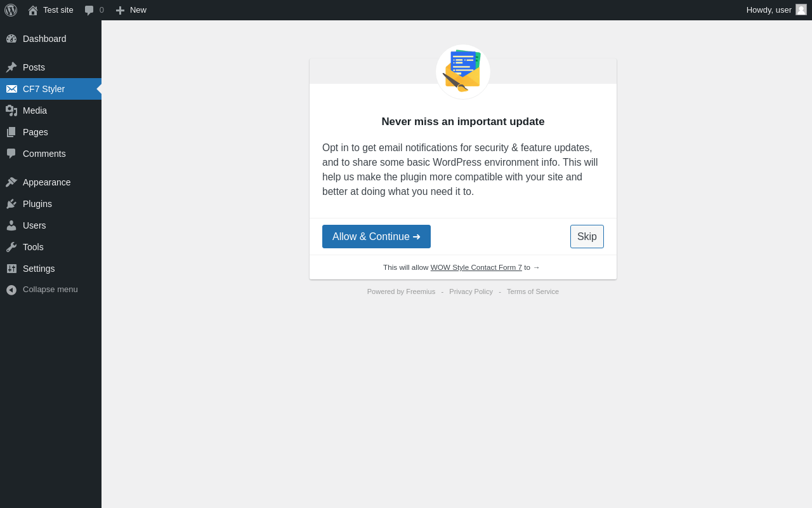Open the Terms of Service link

pyautogui.click(x=533, y=291)
